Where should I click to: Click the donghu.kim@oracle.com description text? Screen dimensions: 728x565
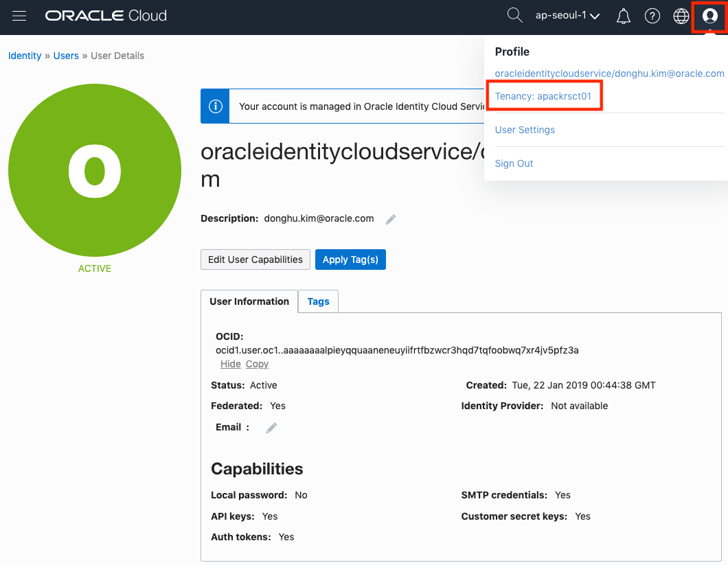click(x=319, y=219)
